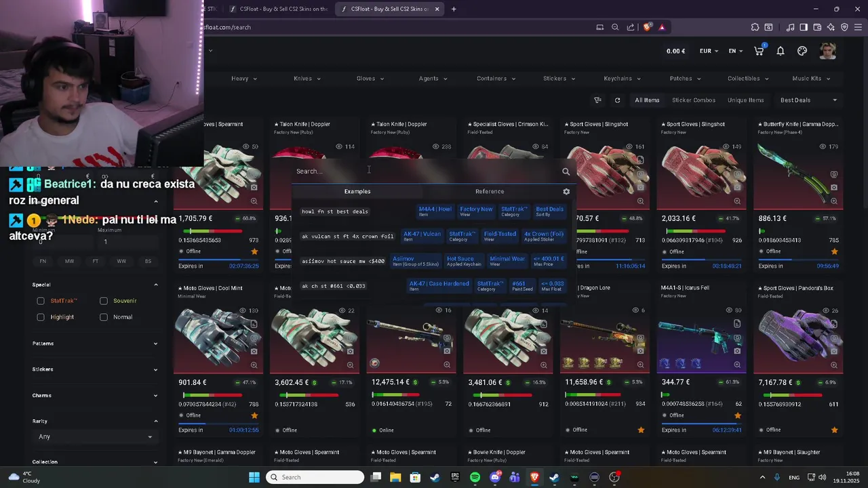Open M4A1-S Icarus Fell item thumbnail
Screen dimensions: 868x488
[702, 339]
